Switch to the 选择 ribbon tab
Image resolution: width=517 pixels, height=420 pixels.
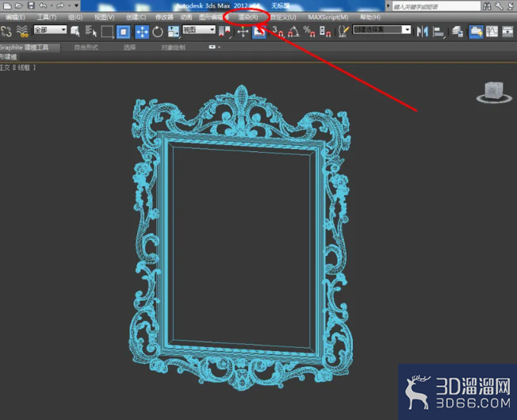(x=129, y=48)
